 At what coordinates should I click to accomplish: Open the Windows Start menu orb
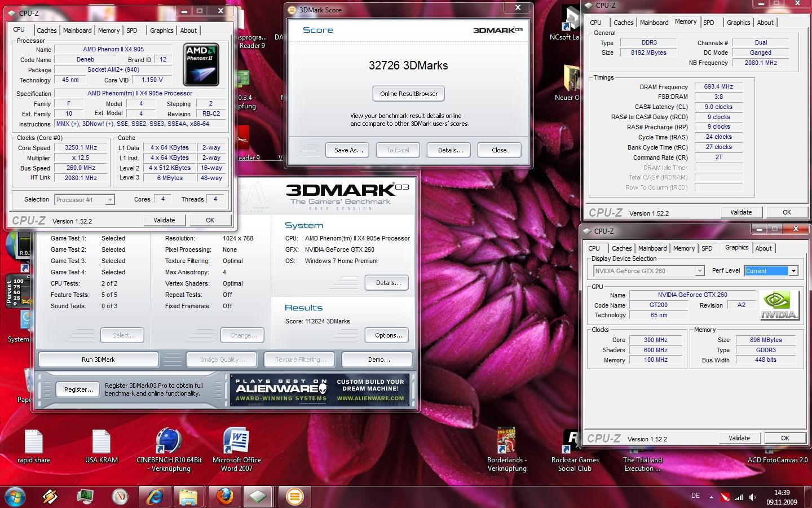[x=15, y=496]
